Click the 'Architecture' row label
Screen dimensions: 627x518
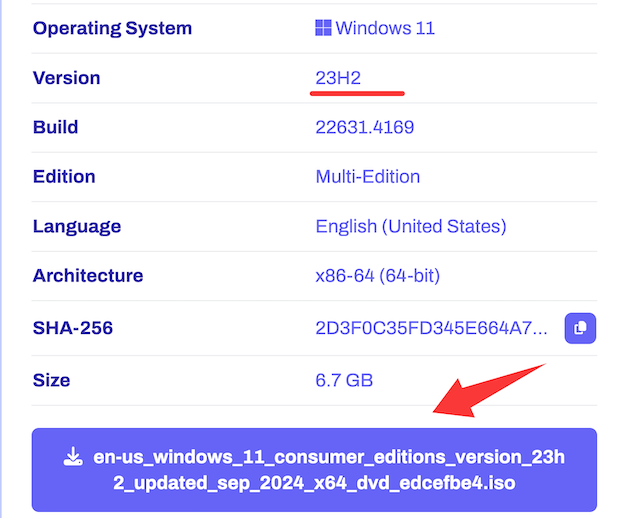click(88, 276)
